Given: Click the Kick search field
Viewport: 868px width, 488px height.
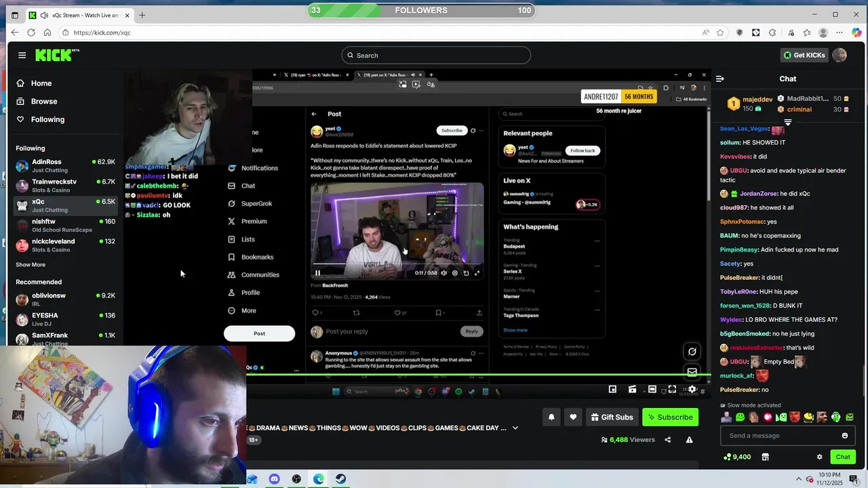Looking at the screenshot, I should [x=436, y=56].
